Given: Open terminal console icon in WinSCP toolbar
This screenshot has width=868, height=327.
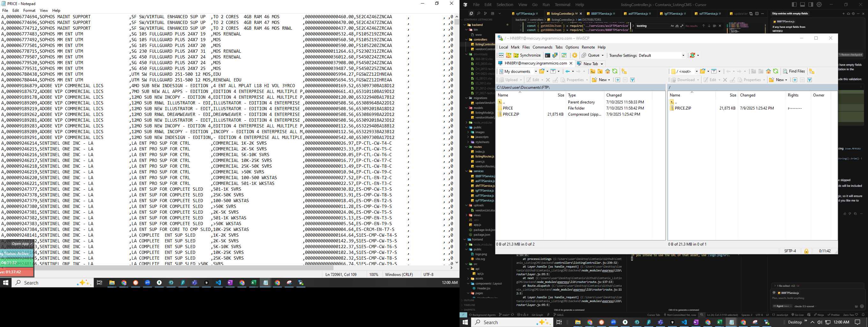Looking at the screenshot, I should tap(548, 55).
